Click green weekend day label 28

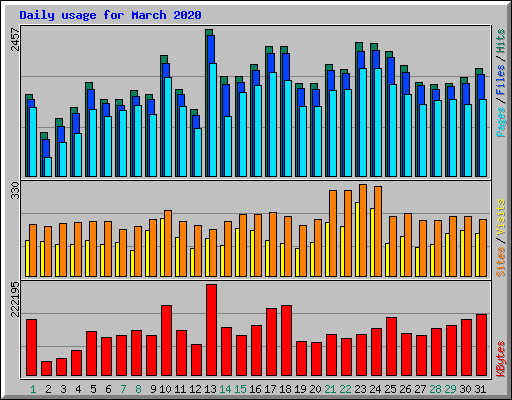pyautogui.click(x=435, y=389)
